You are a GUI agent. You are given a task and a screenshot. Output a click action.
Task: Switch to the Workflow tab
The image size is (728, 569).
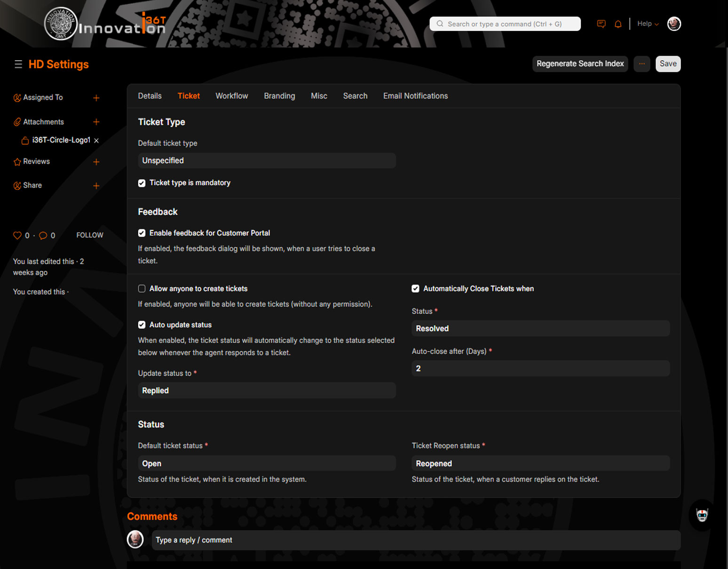tap(231, 96)
